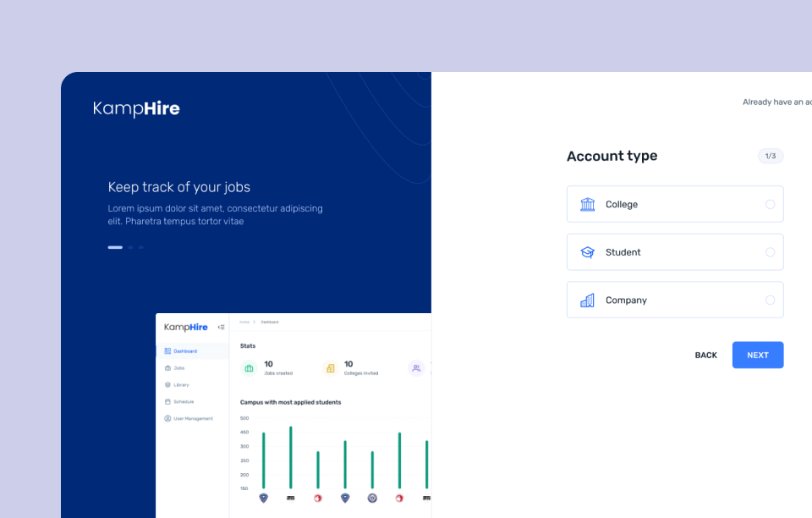
Task: Click the College building icon
Action: click(x=587, y=204)
